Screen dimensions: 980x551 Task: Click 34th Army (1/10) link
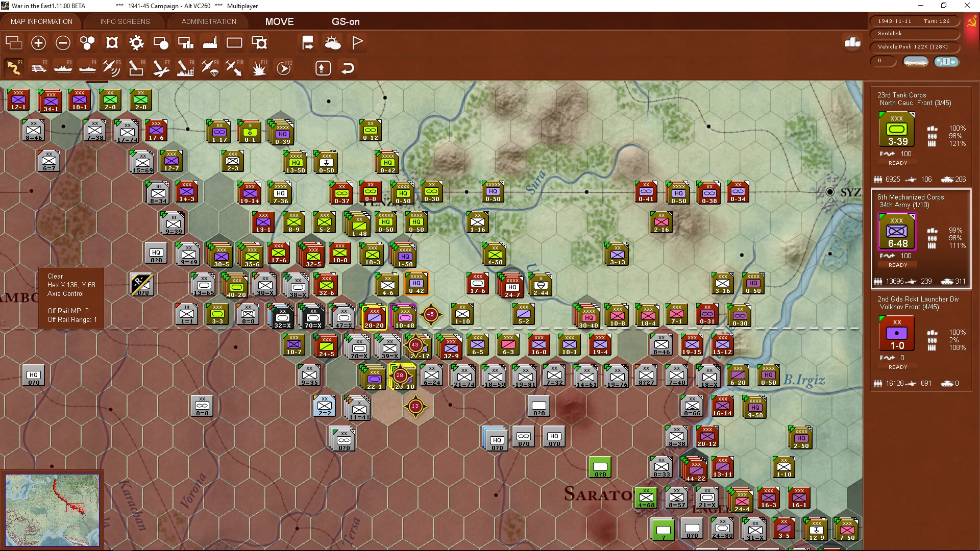904,205
